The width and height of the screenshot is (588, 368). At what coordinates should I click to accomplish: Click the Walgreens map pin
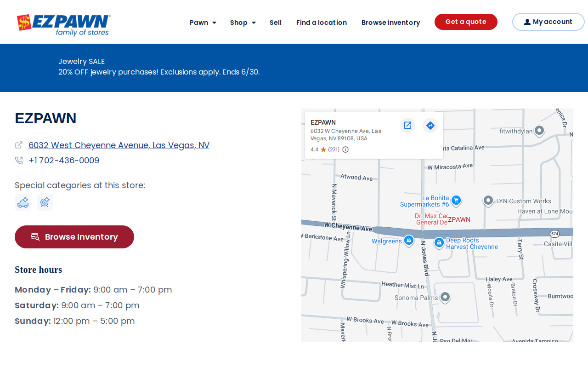tap(408, 240)
